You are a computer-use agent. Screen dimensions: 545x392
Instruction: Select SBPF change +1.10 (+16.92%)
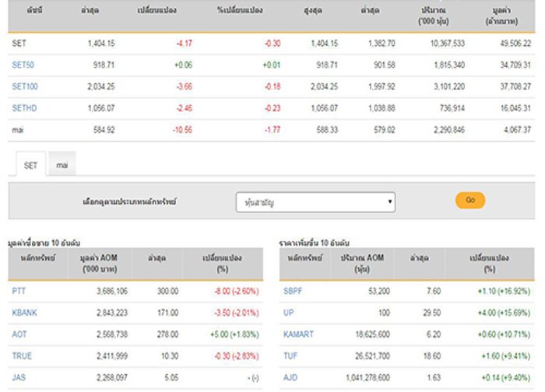coord(505,291)
